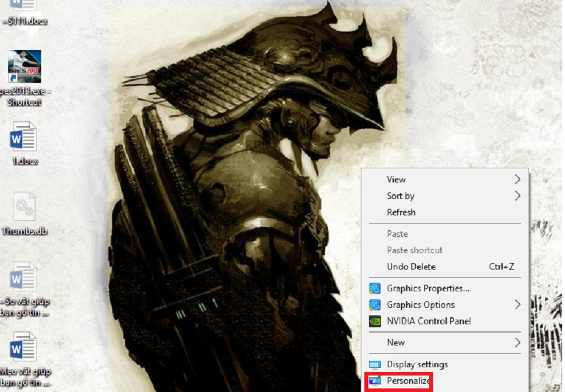Click the NVIDIA logo icon in context menu
This screenshot has width=565, height=392.
pyautogui.click(x=375, y=321)
